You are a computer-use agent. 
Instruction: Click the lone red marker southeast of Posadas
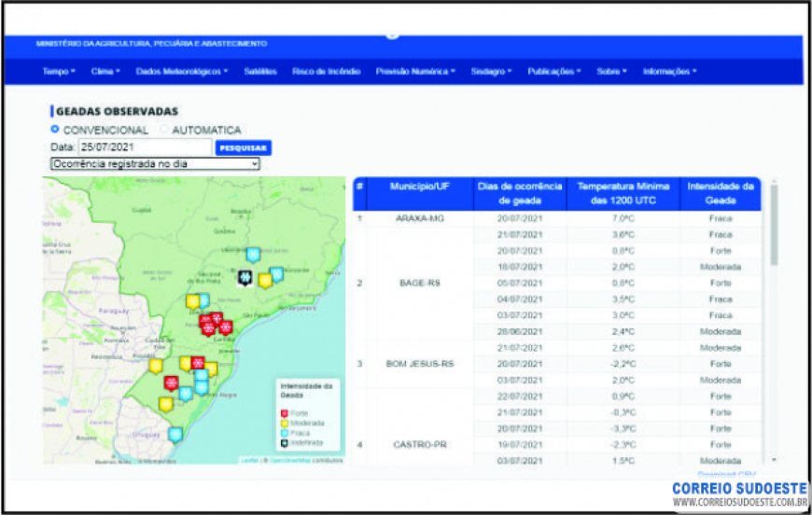click(x=171, y=383)
